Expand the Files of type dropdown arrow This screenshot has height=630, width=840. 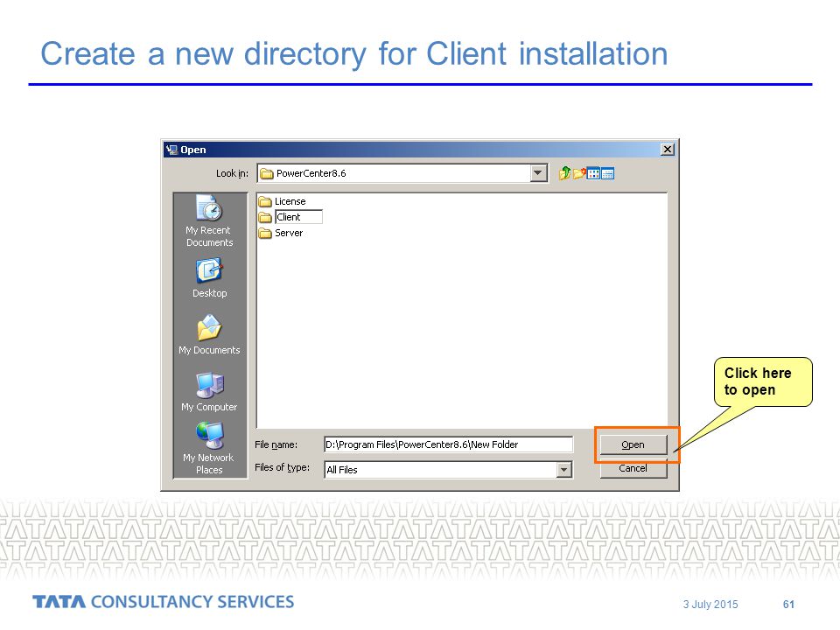tap(563, 470)
